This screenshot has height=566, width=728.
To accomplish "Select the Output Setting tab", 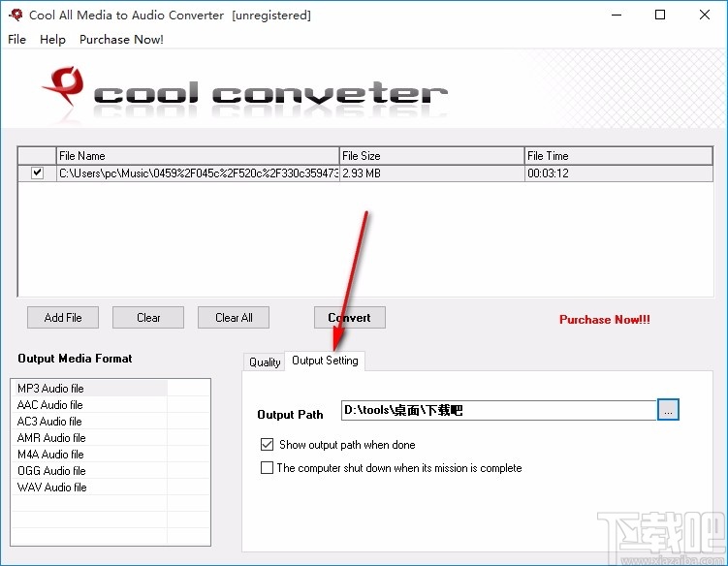I will 325,361.
